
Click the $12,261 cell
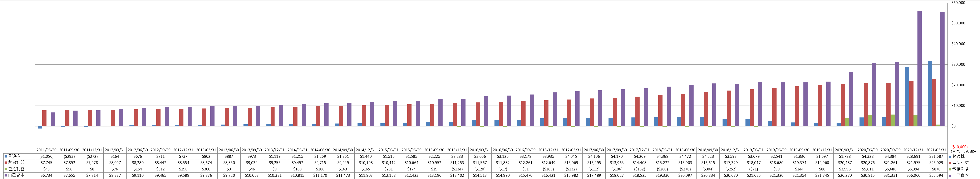pos(526,163)
